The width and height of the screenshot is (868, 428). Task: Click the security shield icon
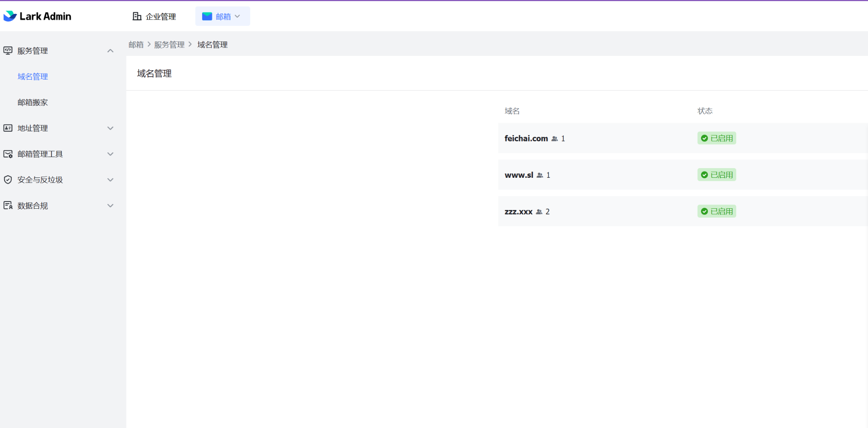(8, 180)
